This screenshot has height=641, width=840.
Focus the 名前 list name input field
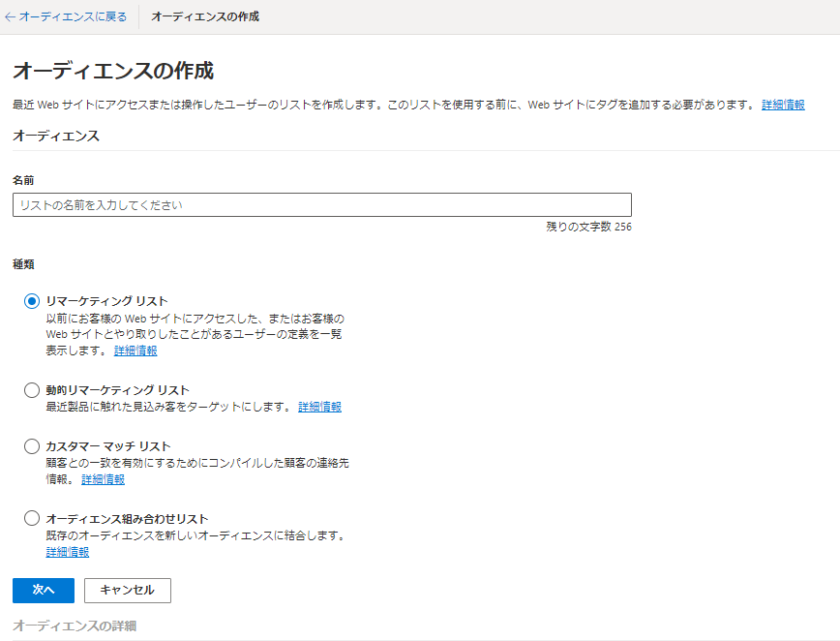pyautogui.click(x=321, y=205)
